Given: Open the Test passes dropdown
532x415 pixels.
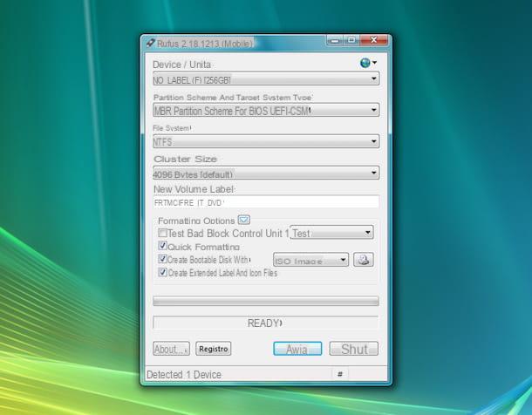Looking at the screenshot, I should [331, 233].
